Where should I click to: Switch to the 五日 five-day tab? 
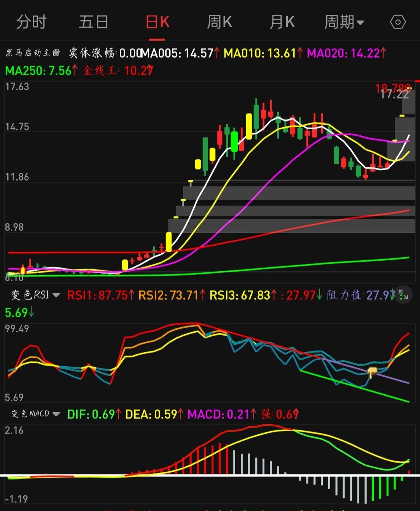click(x=93, y=22)
